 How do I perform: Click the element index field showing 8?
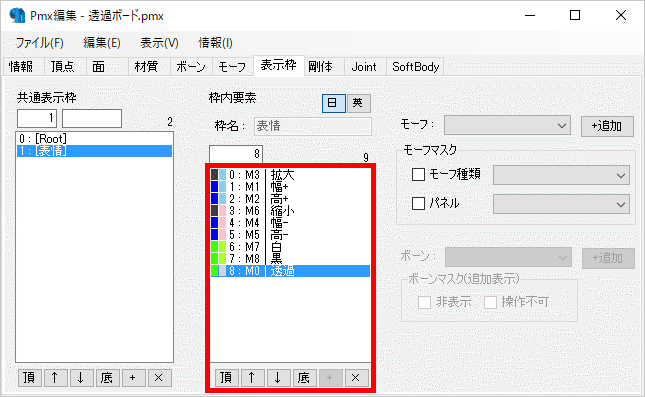pos(236,154)
